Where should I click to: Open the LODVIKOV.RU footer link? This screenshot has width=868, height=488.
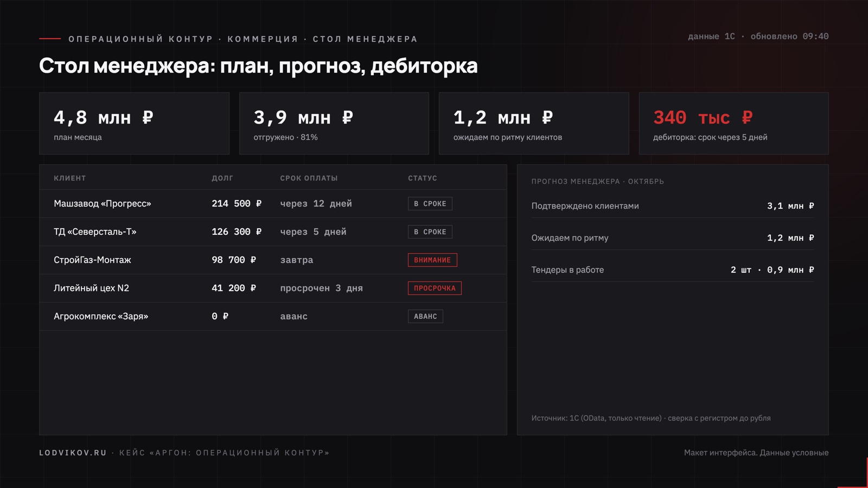[x=73, y=453]
